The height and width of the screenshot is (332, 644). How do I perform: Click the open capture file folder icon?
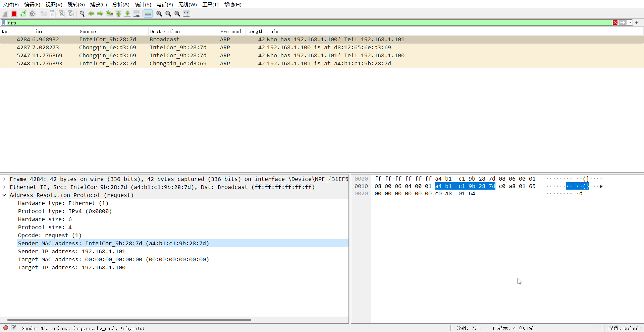pos(44,14)
